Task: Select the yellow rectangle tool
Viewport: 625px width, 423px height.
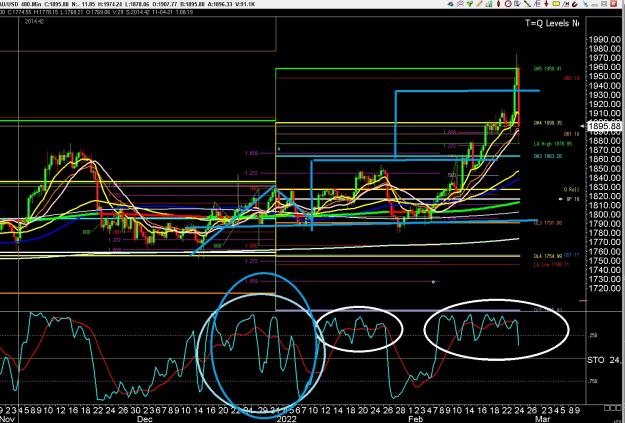Action: coord(556,4)
